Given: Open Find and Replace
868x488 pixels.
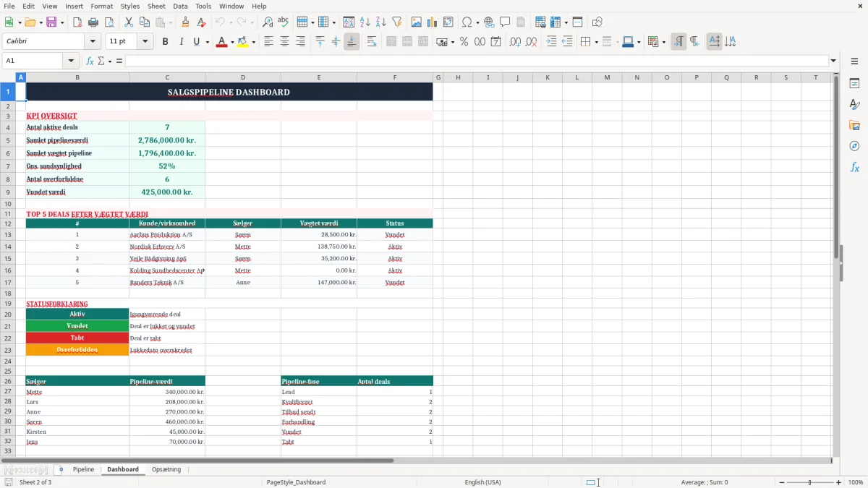Looking at the screenshot, I should point(268,22).
